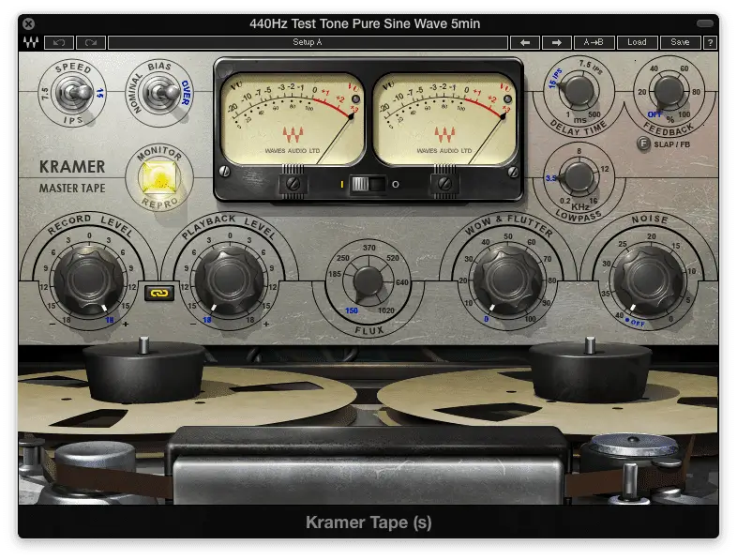
Task: Click the VU meter I/O slide switch
Action: click(368, 184)
